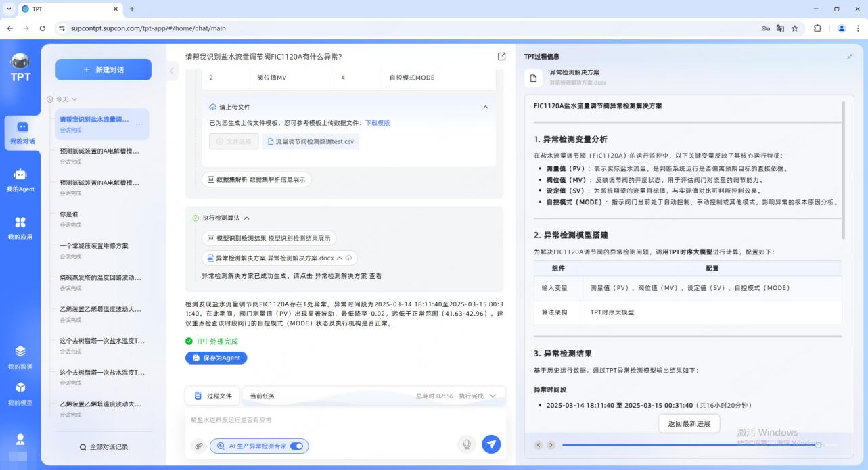868x470 pixels.
Task: Click the progress slider handle in process panel
Action: pyautogui.click(x=819, y=445)
